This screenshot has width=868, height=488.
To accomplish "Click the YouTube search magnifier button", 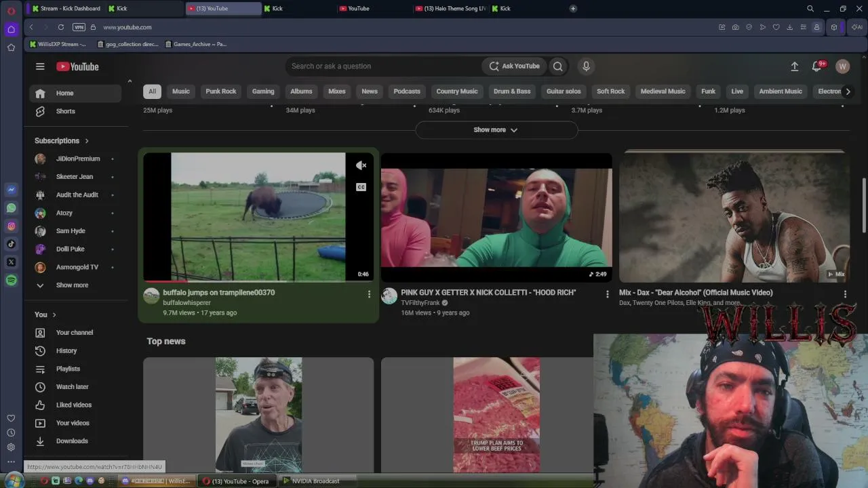I will pyautogui.click(x=557, y=66).
